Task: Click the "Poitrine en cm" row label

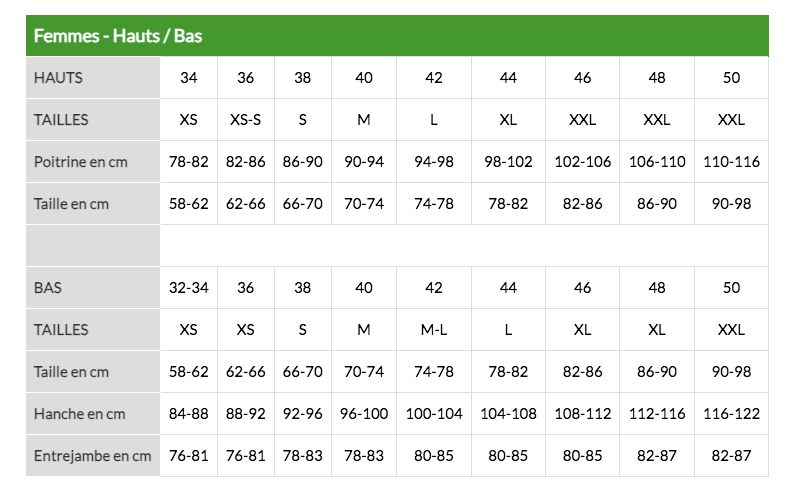Action: (81, 162)
